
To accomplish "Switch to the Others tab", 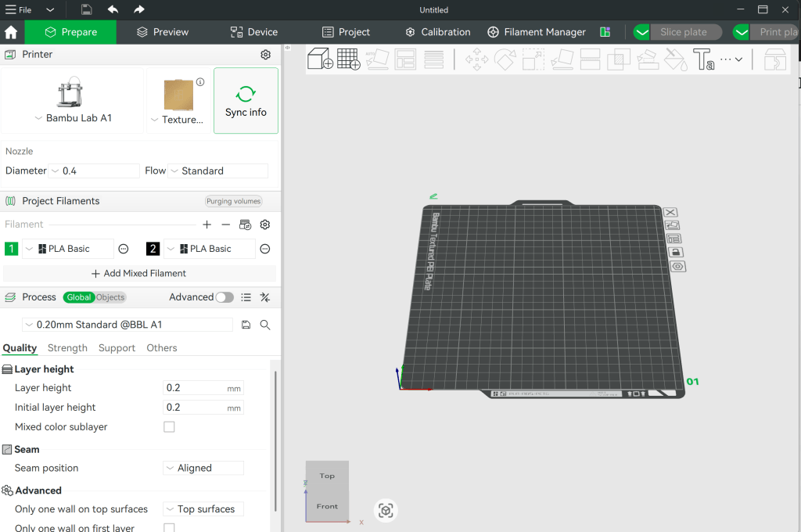I will coord(162,348).
